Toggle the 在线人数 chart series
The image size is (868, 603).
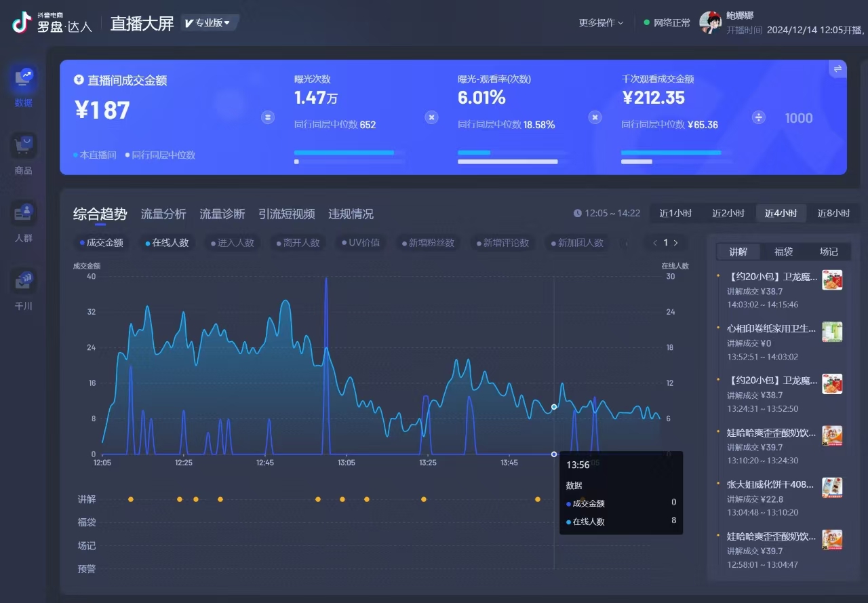(167, 243)
